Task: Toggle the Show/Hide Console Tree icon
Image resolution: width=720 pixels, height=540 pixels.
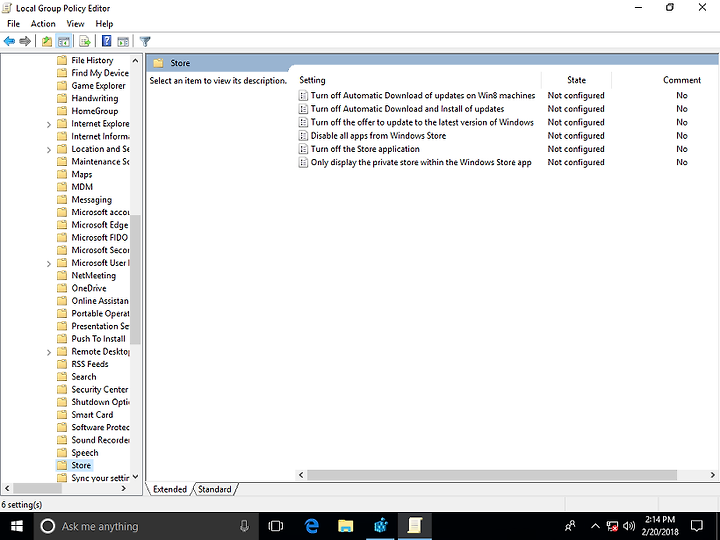Action: pyautogui.click(x=63, y=41)
